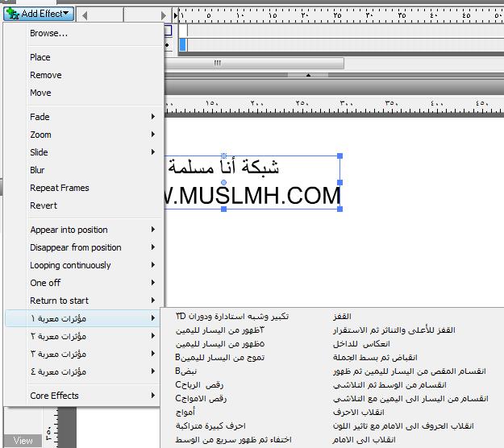Click the Add Effect button

[39, 13]
